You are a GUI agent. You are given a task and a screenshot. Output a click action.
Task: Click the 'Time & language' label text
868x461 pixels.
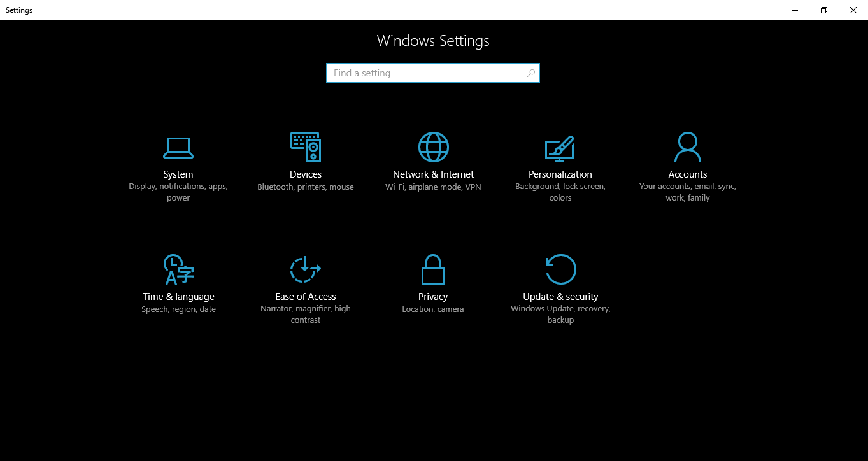[178, 297]
